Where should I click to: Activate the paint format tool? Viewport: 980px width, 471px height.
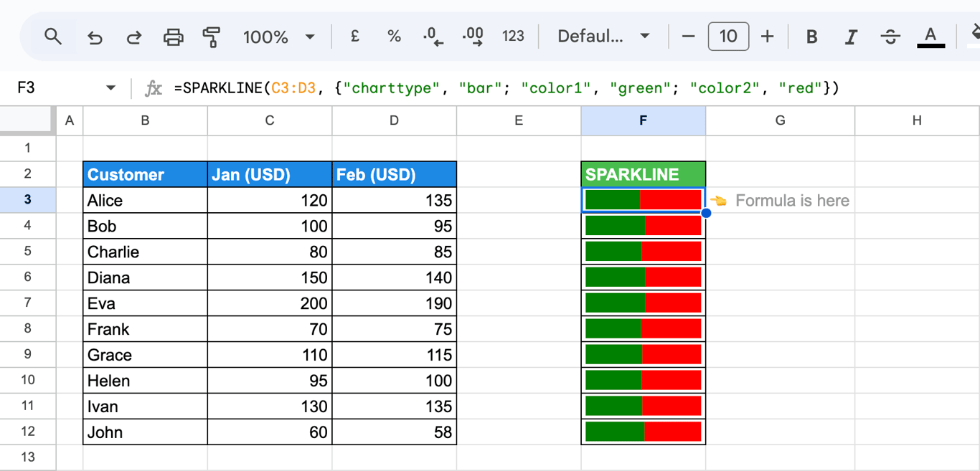211,37
